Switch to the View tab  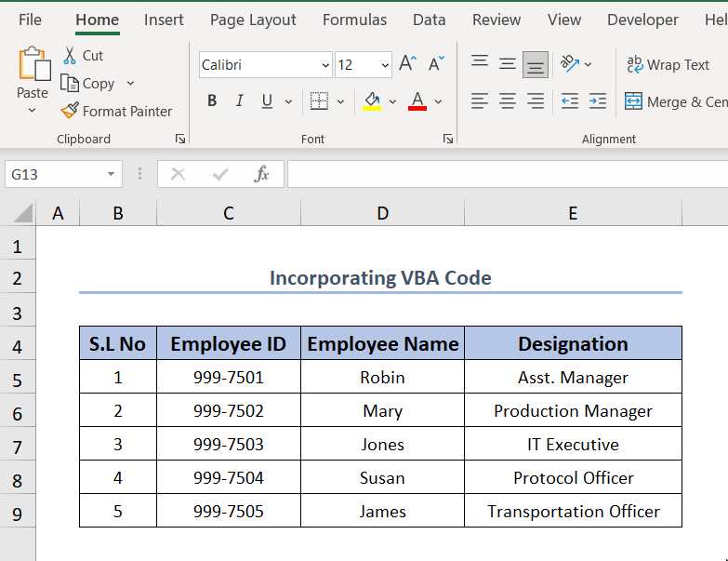[x=564, y=20]
